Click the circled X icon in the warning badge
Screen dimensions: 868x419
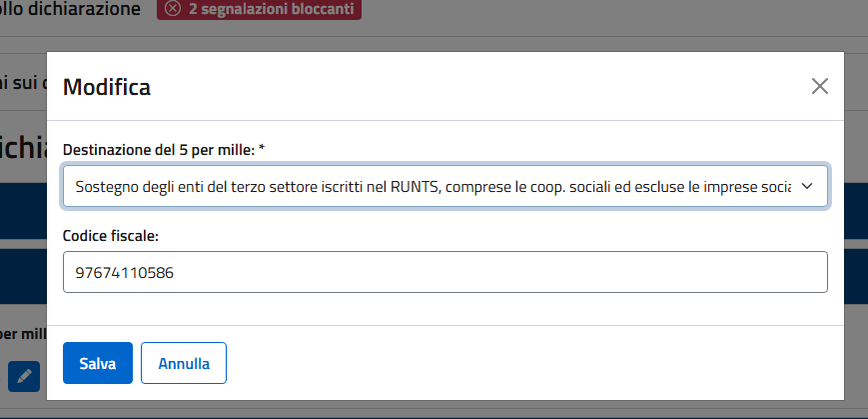(x=173, y=9)
